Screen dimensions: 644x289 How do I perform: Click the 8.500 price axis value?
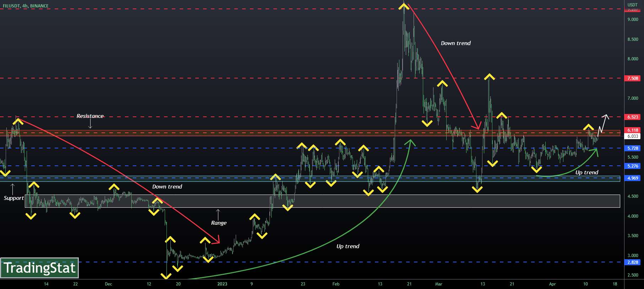(633, 39)
